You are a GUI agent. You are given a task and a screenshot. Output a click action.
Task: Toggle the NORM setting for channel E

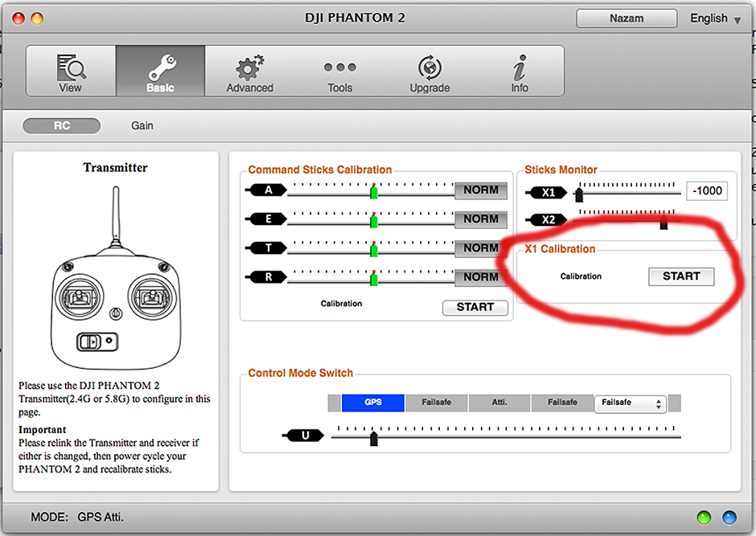pyautogui.click(x=481, y=219)
